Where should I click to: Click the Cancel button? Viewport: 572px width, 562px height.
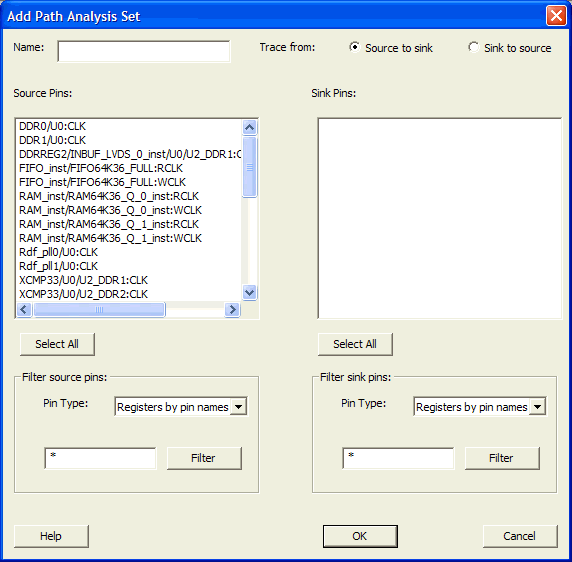pos(520,536)
